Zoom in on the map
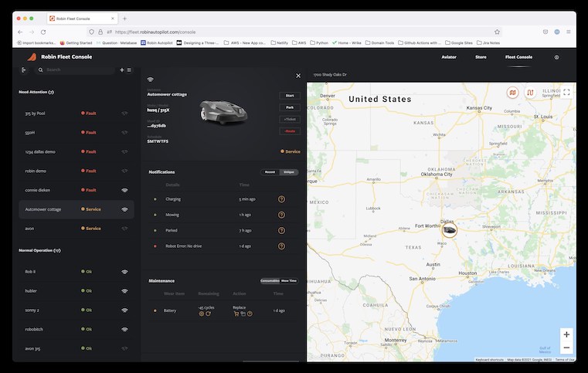This screenshot has width=588, height=373. click(x=566, y=334)
